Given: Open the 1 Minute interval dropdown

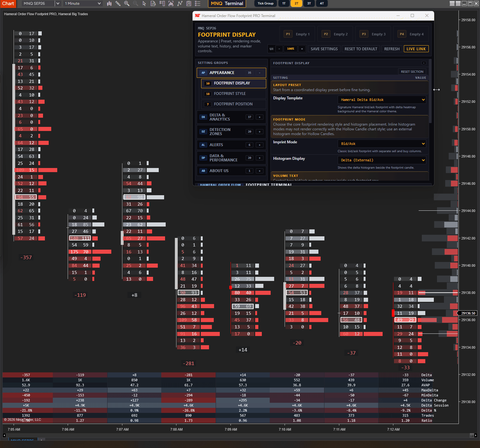Looking at the screenshot, I should [83, 3].
